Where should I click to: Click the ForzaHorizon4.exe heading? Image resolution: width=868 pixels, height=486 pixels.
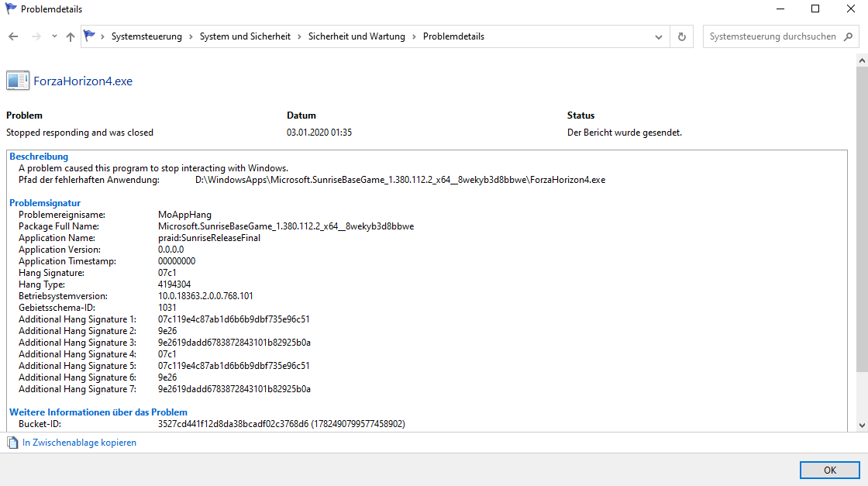pyautogui.click(x=83, y=81)
